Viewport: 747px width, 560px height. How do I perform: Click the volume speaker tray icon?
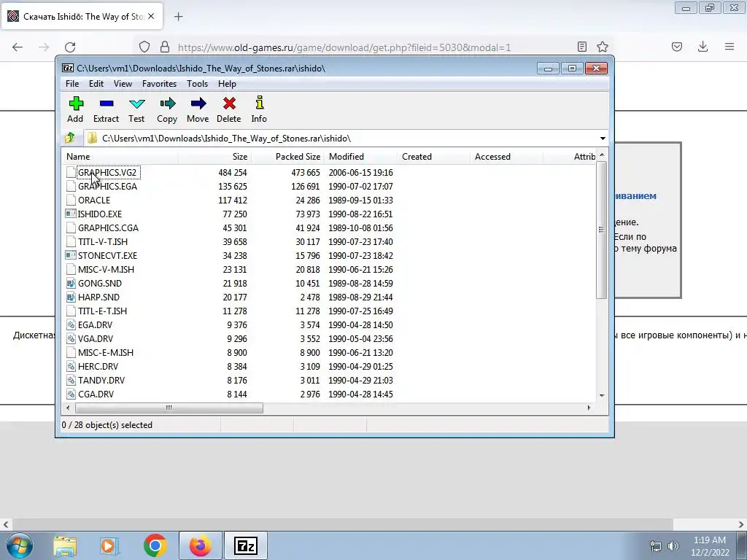tap(673, 545)
